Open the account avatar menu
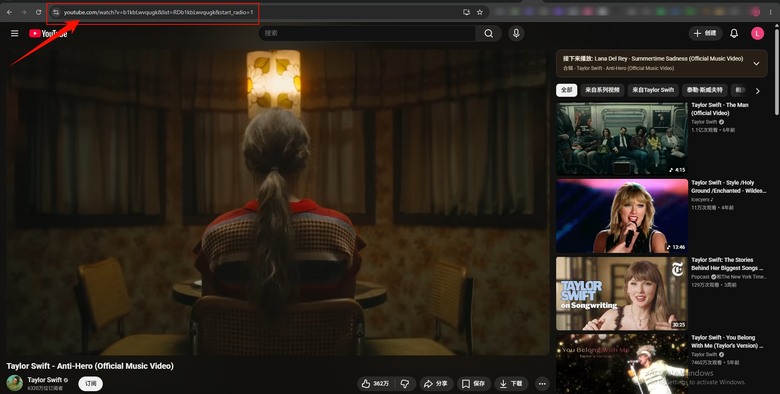The height and width of the screenshot is (394, 780). click(x=757, y=33)
